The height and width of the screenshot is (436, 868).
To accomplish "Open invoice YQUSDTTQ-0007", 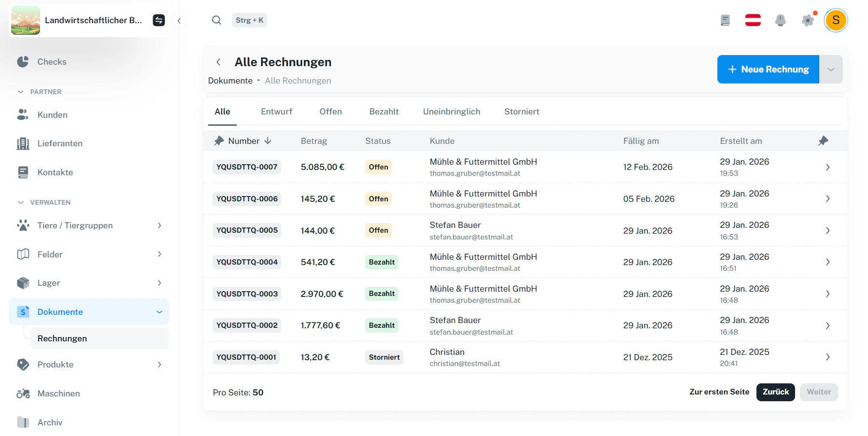I will (247, 167).
